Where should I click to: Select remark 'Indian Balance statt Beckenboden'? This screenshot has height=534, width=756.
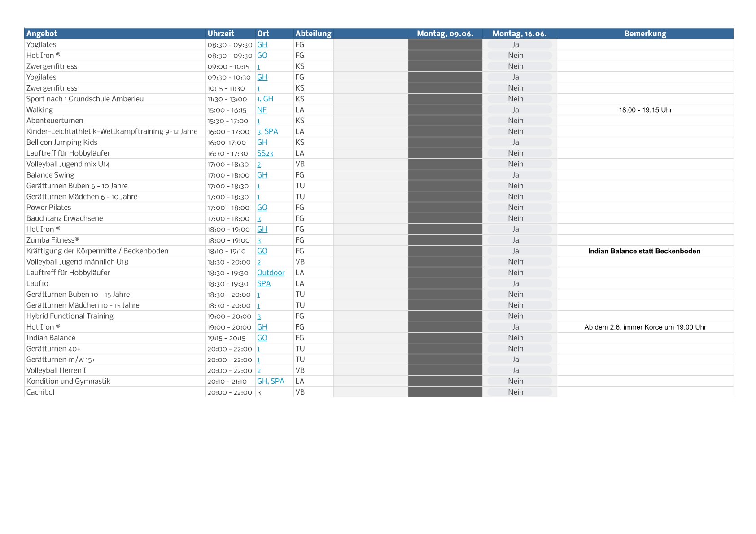pos(644,251)
